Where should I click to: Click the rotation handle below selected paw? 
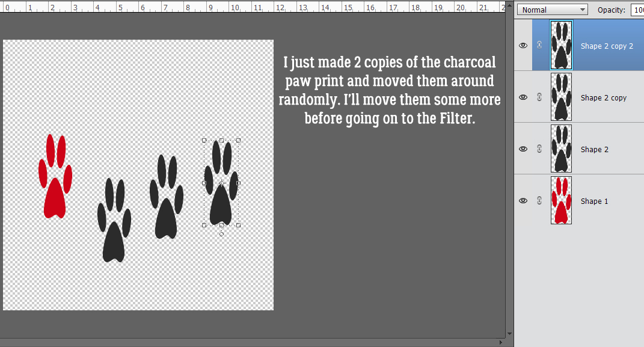[x=221, y=234]
